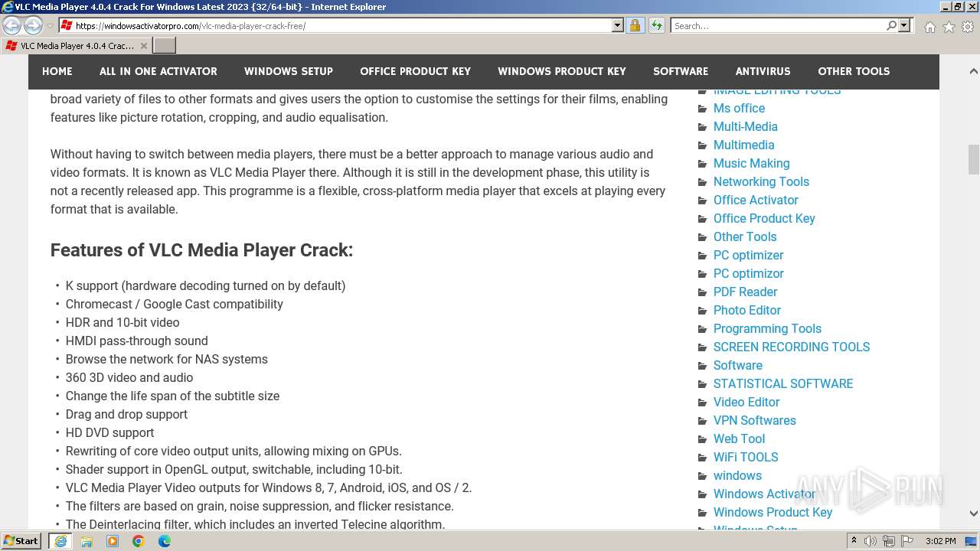Show hidden system tray icons
The height and width of the screenshot is (551, 980).
(x=854, y=541)
